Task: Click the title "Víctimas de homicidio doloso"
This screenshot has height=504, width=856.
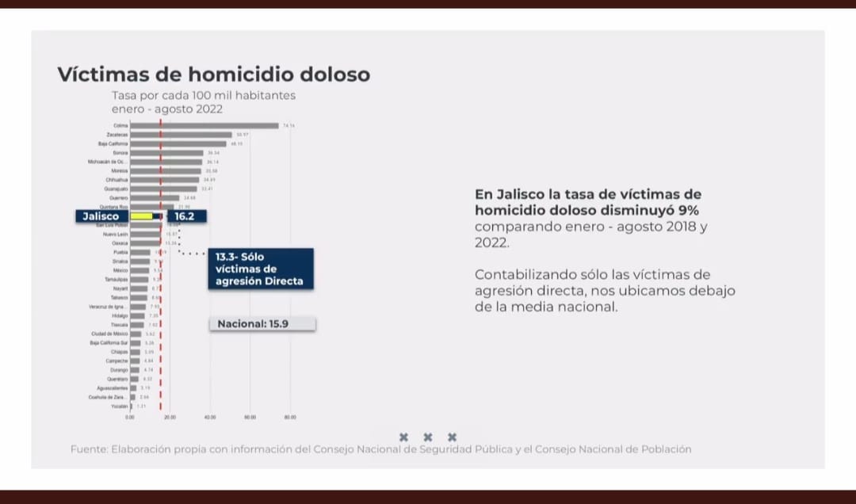Action: click(x=214, y=74)
